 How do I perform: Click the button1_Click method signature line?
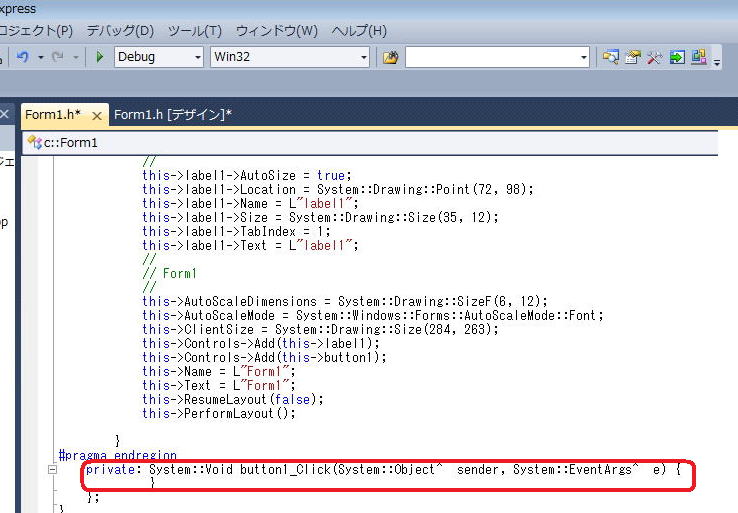pos(383,469)
